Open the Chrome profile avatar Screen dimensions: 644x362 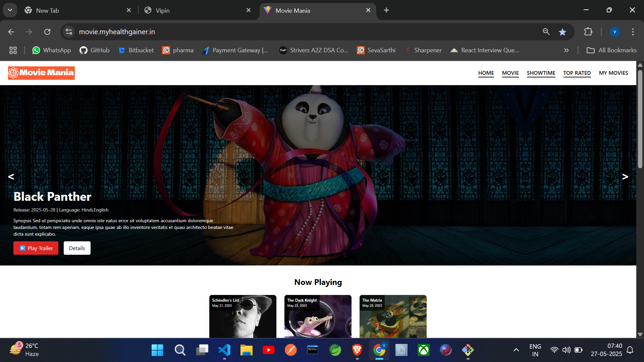614,32
